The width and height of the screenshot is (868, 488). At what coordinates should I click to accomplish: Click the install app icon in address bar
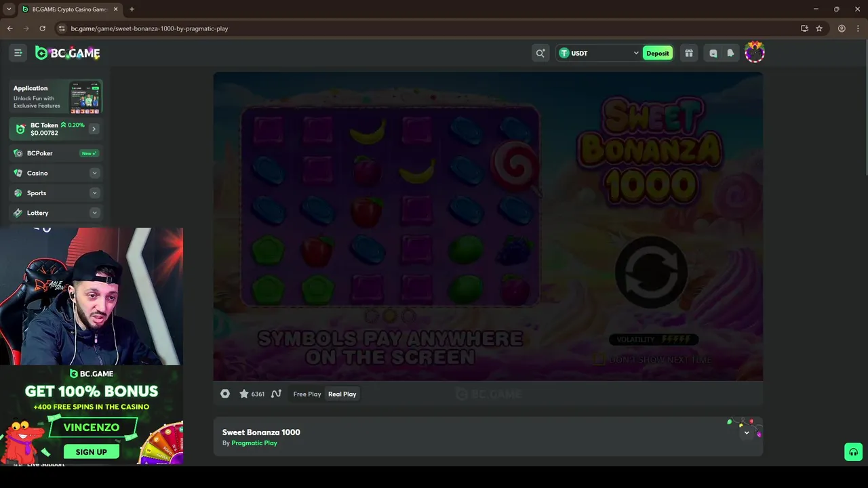804,28
